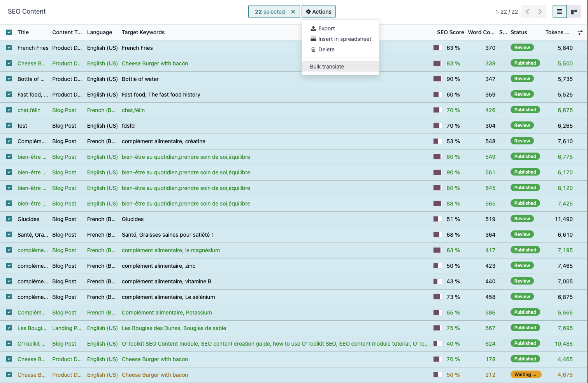Screen dimensions: 588x383
Task: Click the Actions gear icon
Action: [x=309, y=11]
